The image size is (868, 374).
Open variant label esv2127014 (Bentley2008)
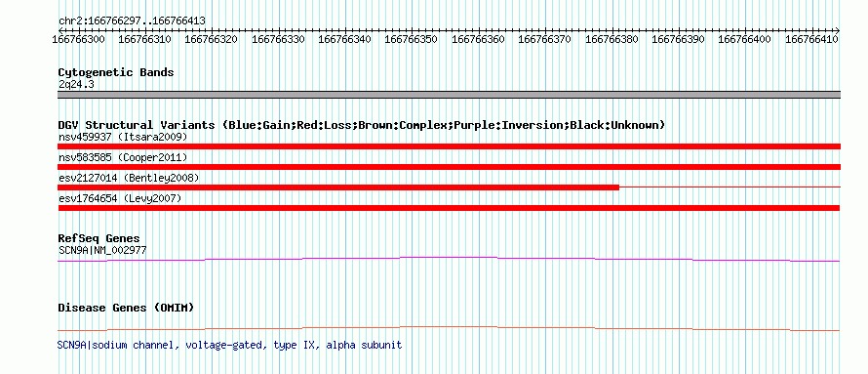pos(129,178)
